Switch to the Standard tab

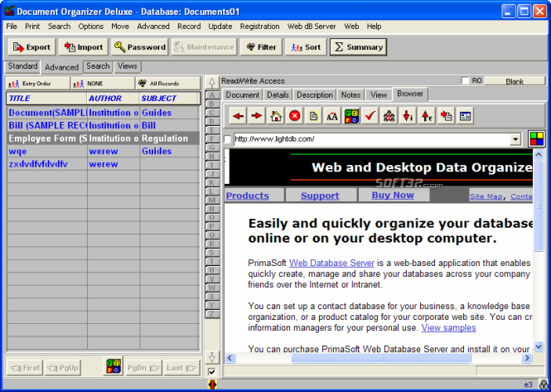(x=23, y=66)
